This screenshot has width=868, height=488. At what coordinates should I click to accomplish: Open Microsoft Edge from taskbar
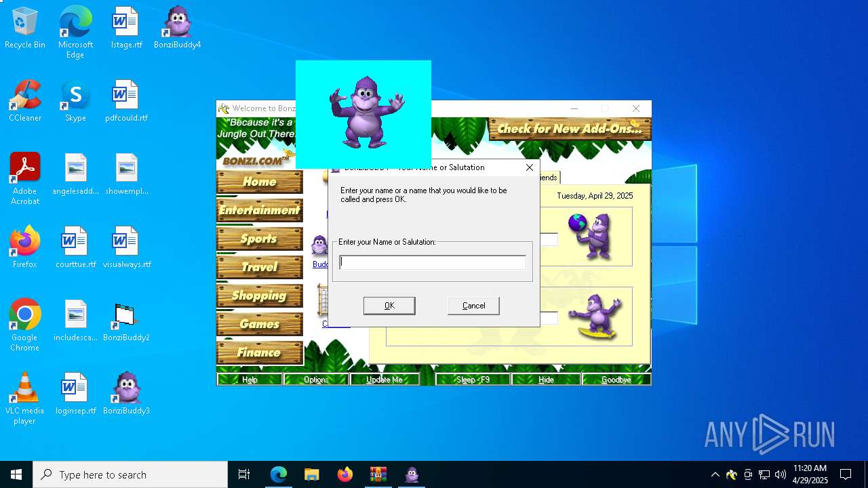point(279,474)
